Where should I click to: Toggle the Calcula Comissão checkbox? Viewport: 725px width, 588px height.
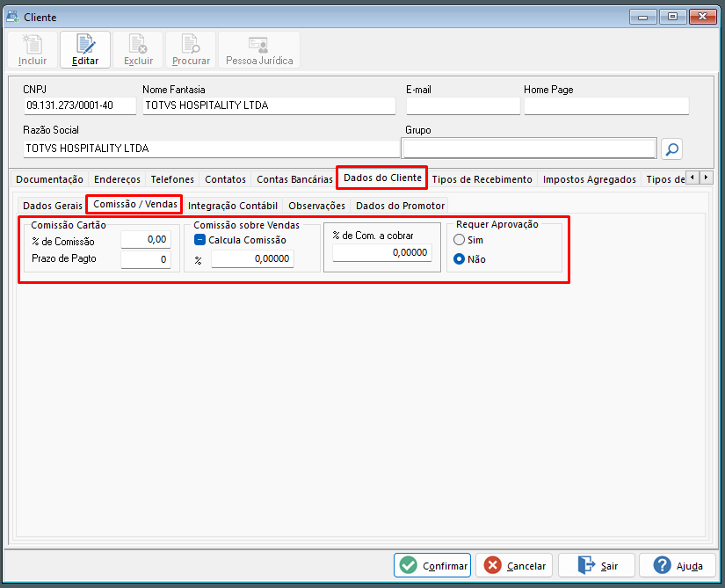(x=199, y=239)
